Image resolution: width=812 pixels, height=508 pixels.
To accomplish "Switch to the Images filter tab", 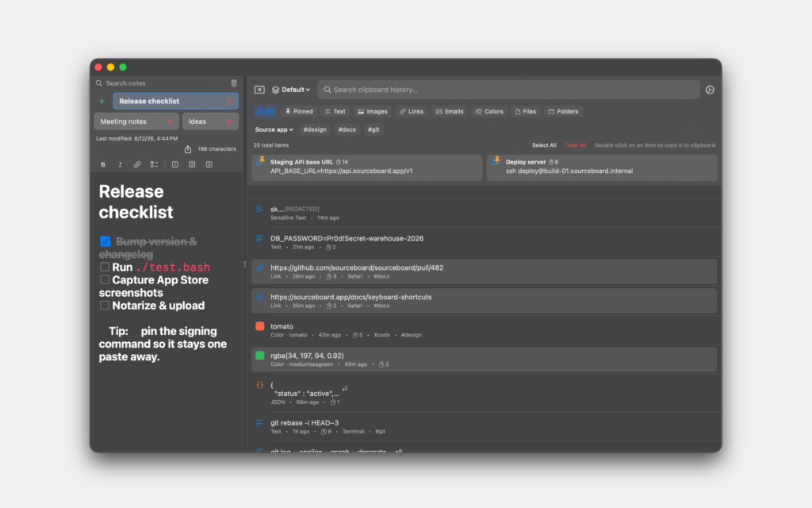I will coord(373,111).
